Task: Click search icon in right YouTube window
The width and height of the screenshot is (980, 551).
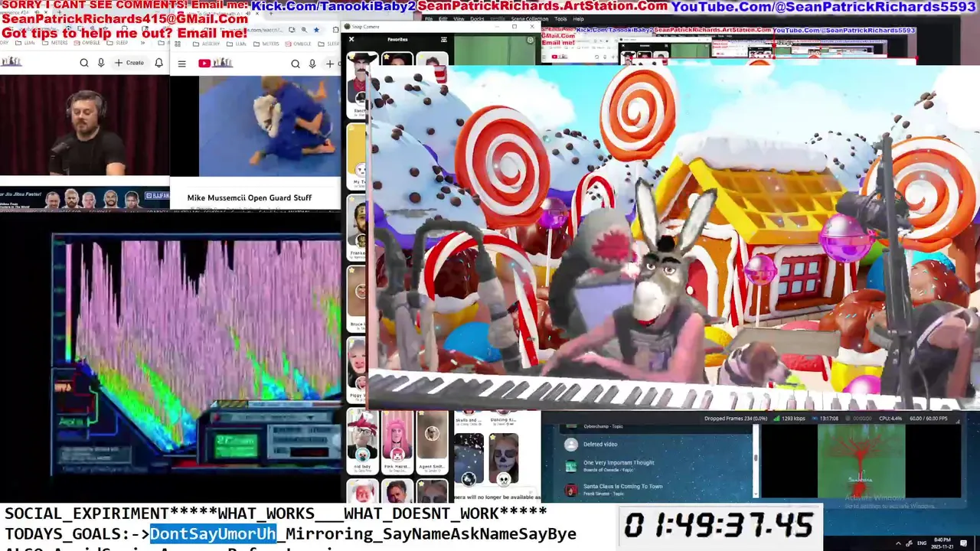Action: (x=296, y=64)
